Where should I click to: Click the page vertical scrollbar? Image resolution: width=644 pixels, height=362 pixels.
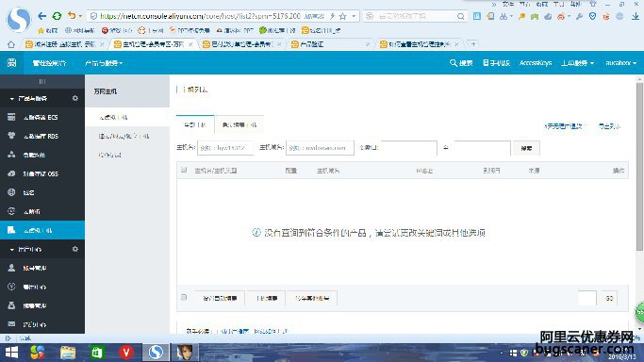pyautogui.click(x=639, y=167)
